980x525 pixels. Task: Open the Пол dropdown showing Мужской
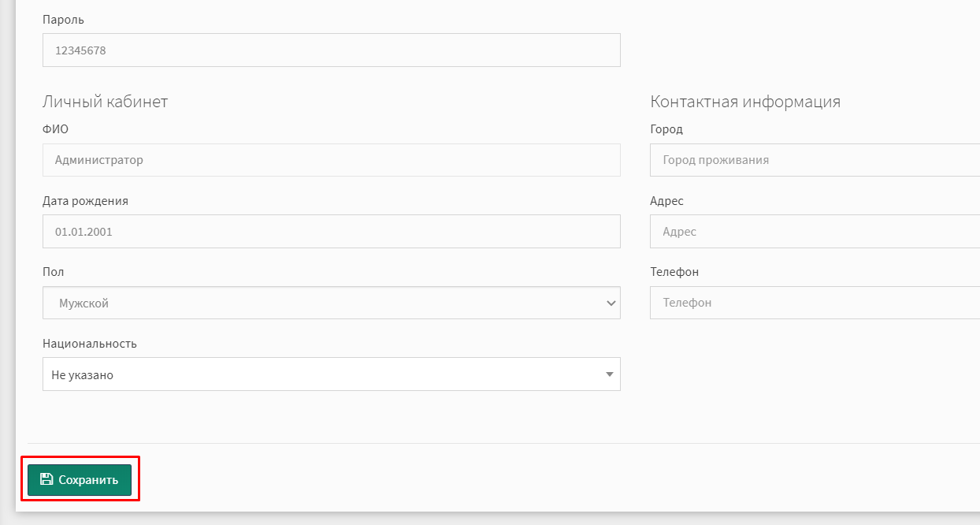(x=332, y=303)
